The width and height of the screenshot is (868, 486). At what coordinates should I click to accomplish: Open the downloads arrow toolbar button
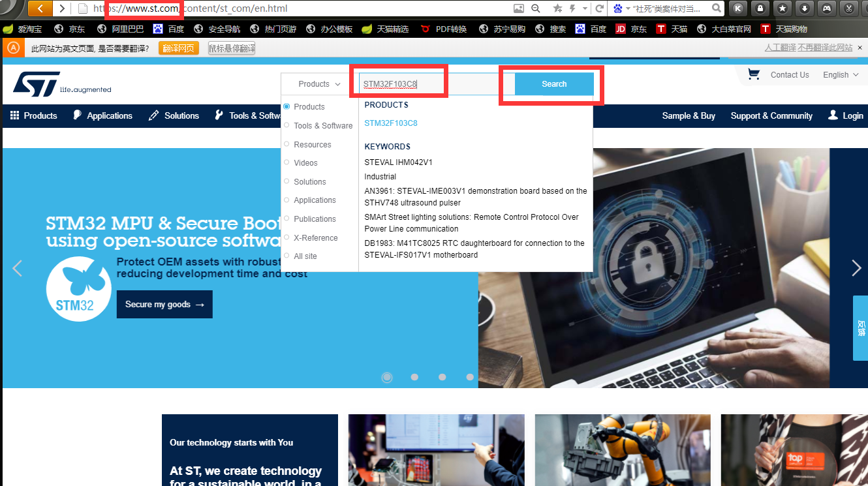805,8
